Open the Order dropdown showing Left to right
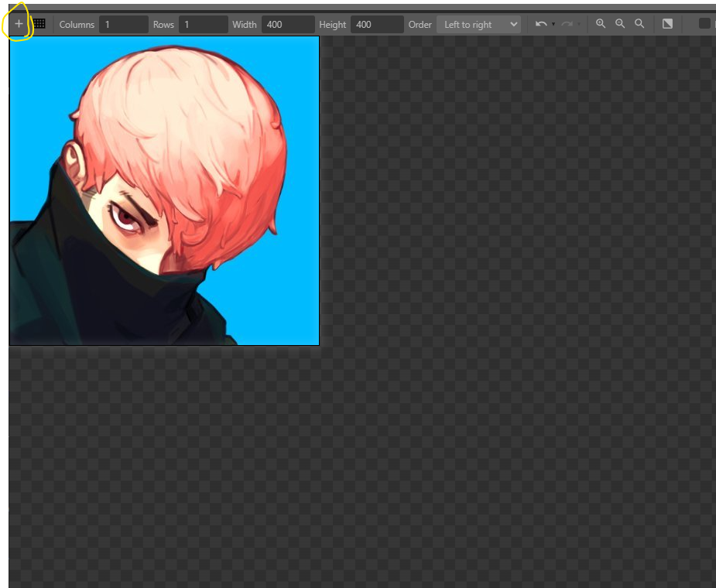Screen dimensions: 716x588 pyautogui.click(x=478, y=25)
